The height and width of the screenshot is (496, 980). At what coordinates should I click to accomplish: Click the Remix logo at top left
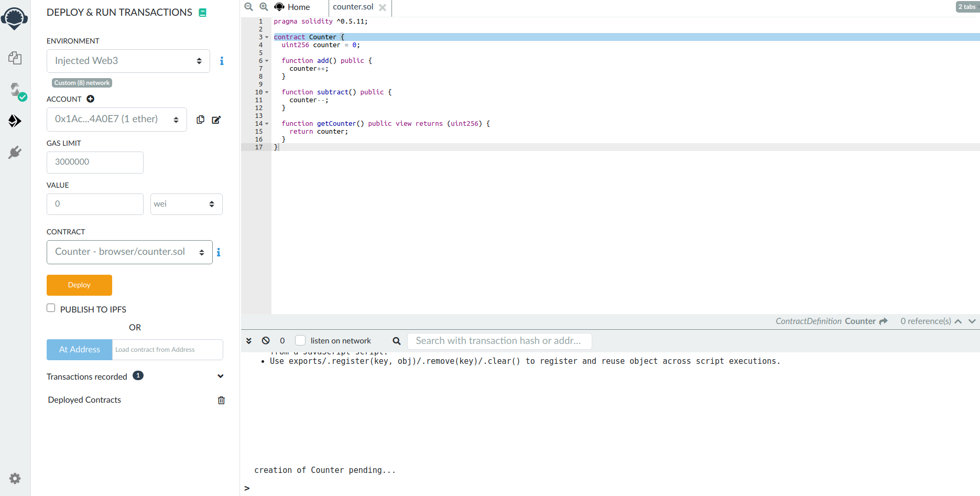[14, 18]
